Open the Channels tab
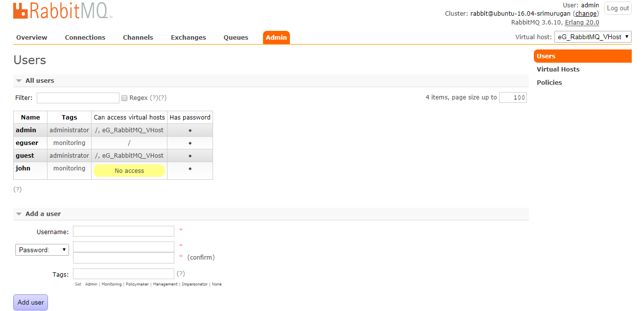 [x=138, y=37]
